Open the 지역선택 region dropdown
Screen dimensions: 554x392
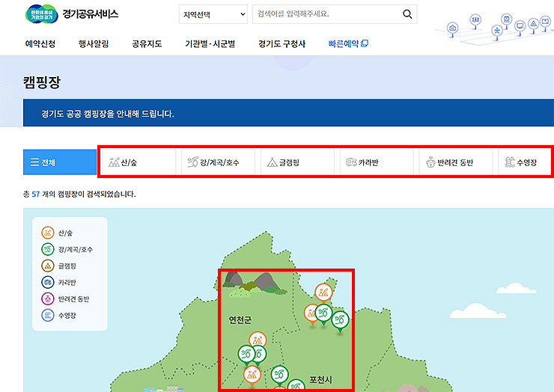click(213, 14)
